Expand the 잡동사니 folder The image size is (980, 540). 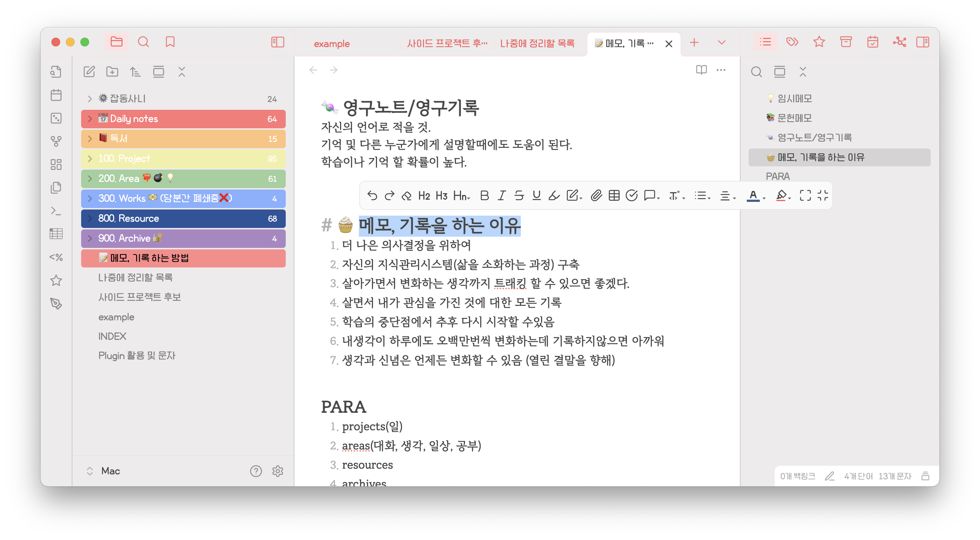tap(89, 99)
